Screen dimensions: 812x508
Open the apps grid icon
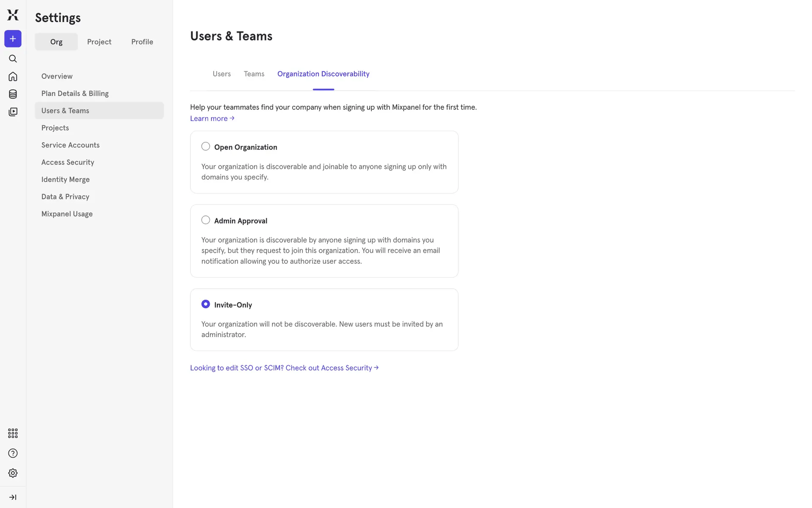13,433
